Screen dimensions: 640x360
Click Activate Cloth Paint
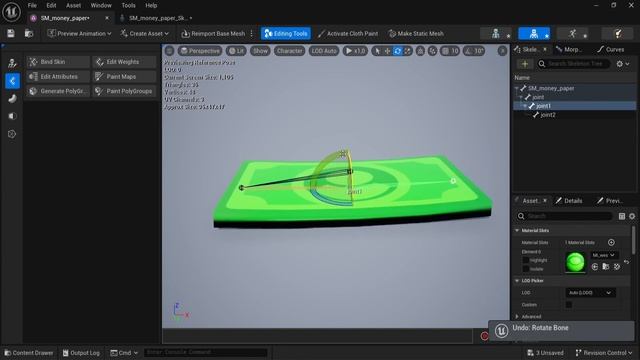[x=348, y=33]
